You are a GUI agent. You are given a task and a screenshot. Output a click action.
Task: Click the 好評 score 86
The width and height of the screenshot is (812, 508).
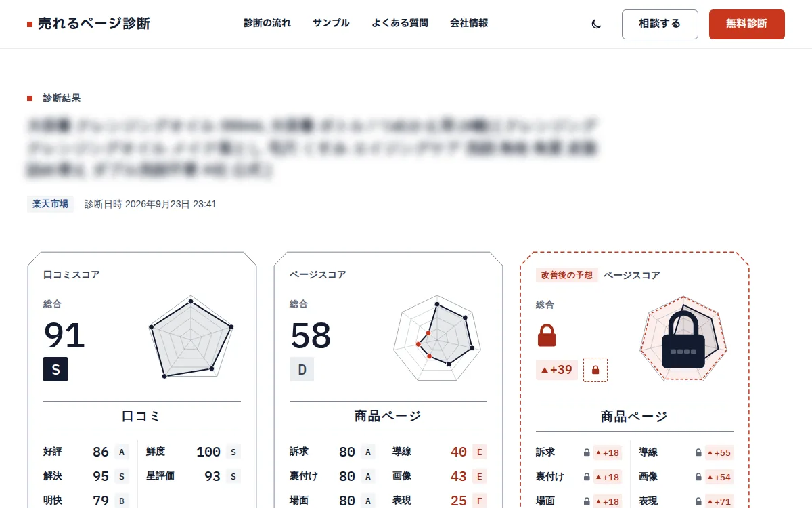click(101, 452)
